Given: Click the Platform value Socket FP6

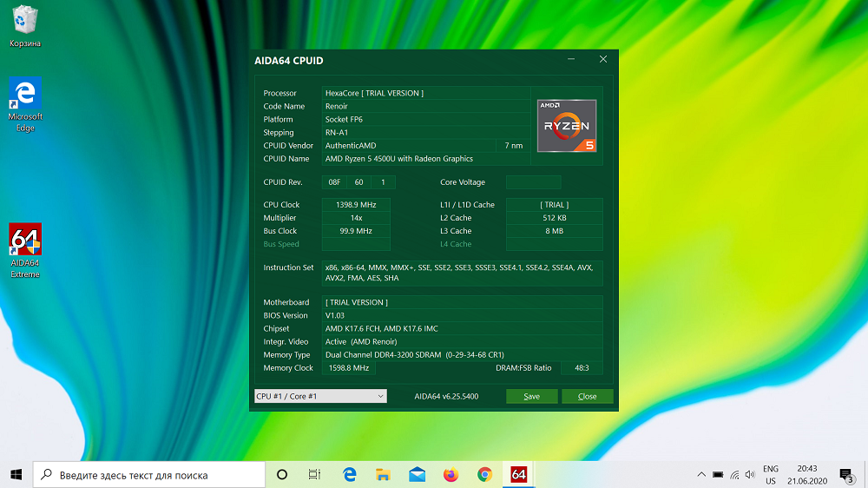Looking at the screenshot, I should click(344, 119).
